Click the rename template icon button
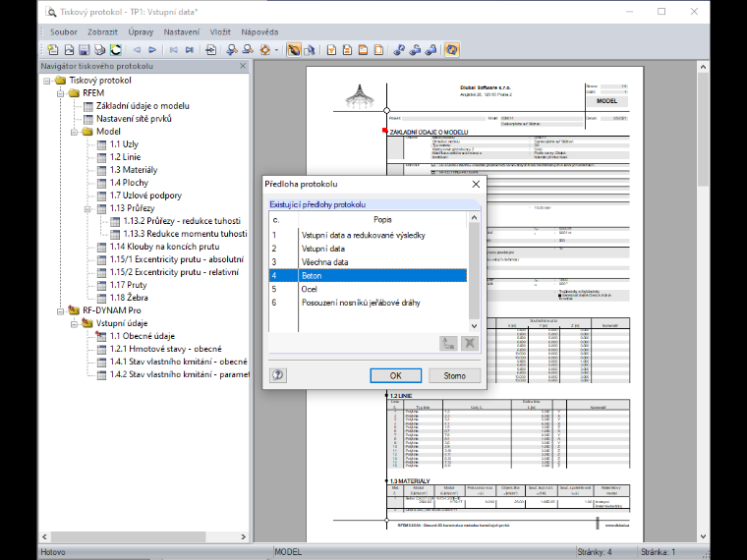 click(448, 343)
